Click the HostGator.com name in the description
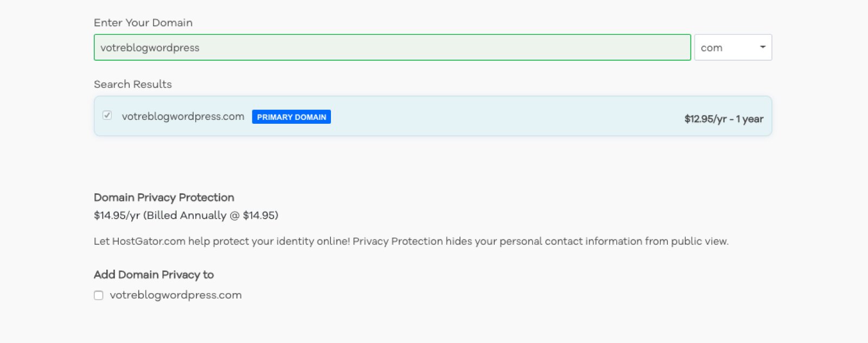The width and height of the screenshot is (868, 343). (149, 241)
